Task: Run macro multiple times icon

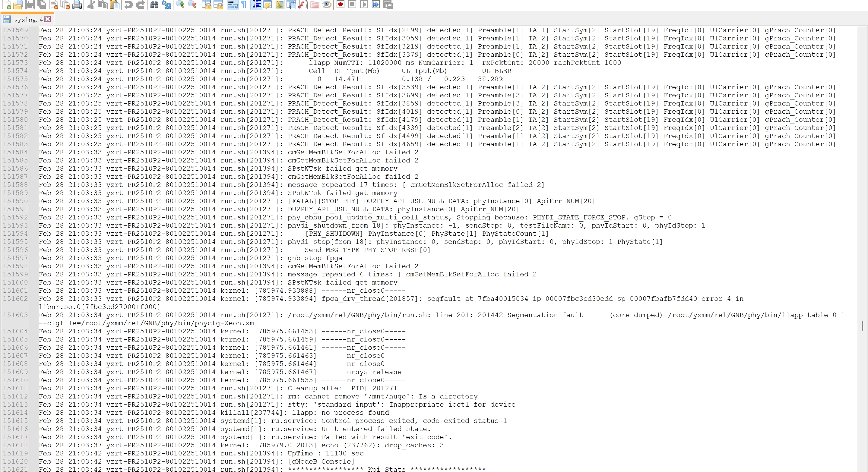Action: 376,5
